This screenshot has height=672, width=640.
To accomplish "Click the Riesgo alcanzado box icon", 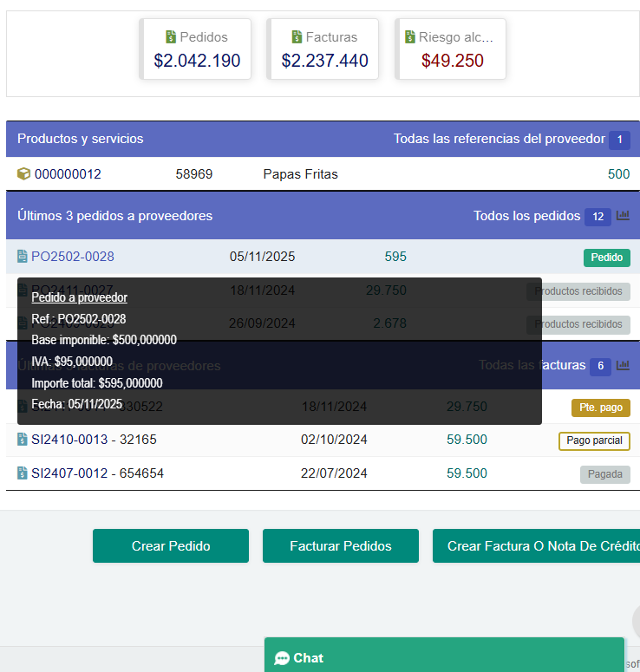I will tap(410, 37).
